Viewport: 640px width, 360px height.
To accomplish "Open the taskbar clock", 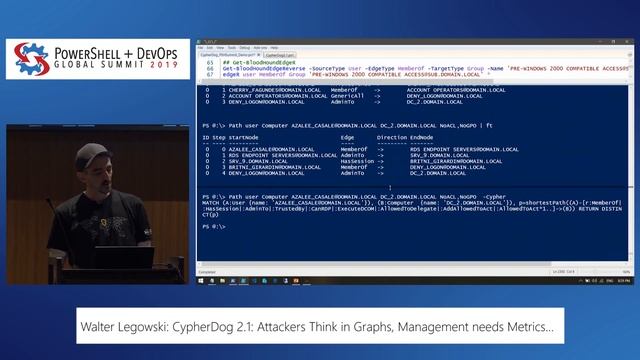I will point(624,281).
